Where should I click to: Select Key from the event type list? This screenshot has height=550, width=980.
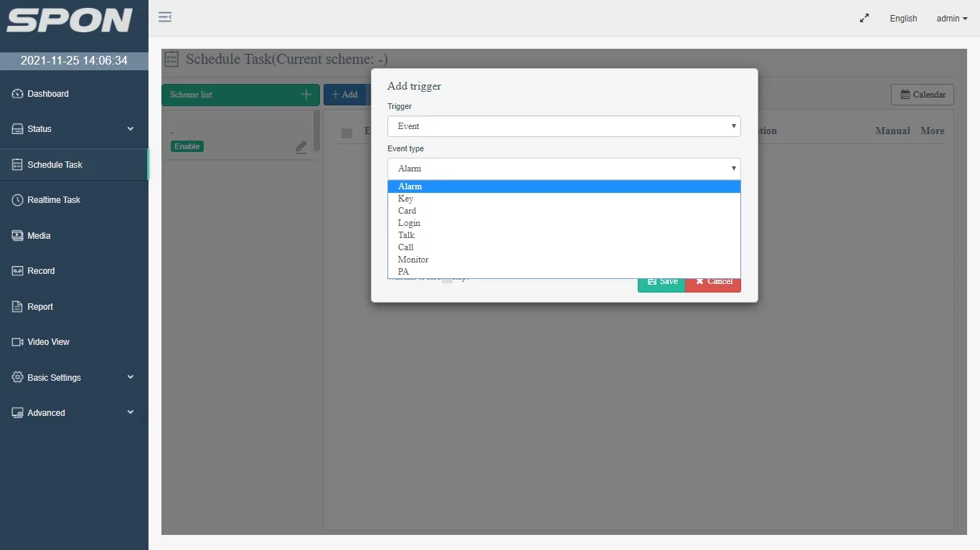564,199
